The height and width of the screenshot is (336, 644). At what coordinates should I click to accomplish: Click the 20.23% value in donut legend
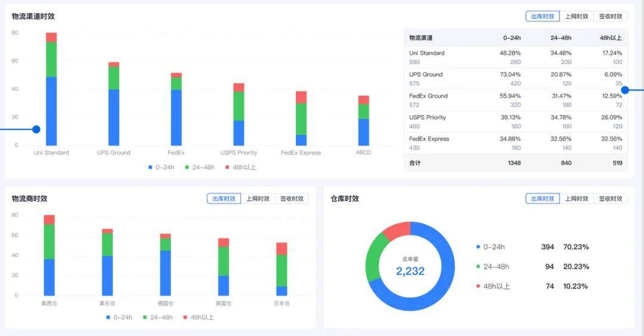coord(576,267)
